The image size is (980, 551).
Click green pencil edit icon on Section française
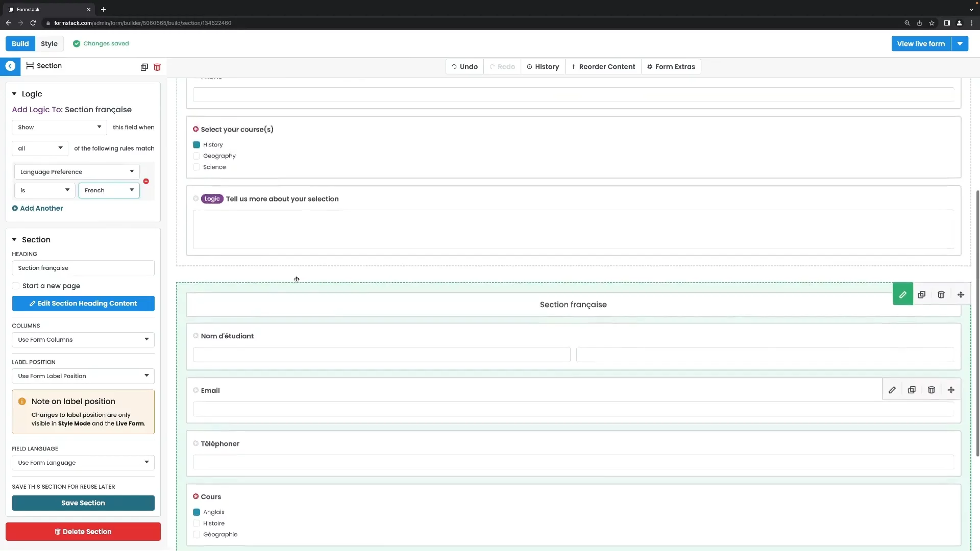[x=902, y=295]
